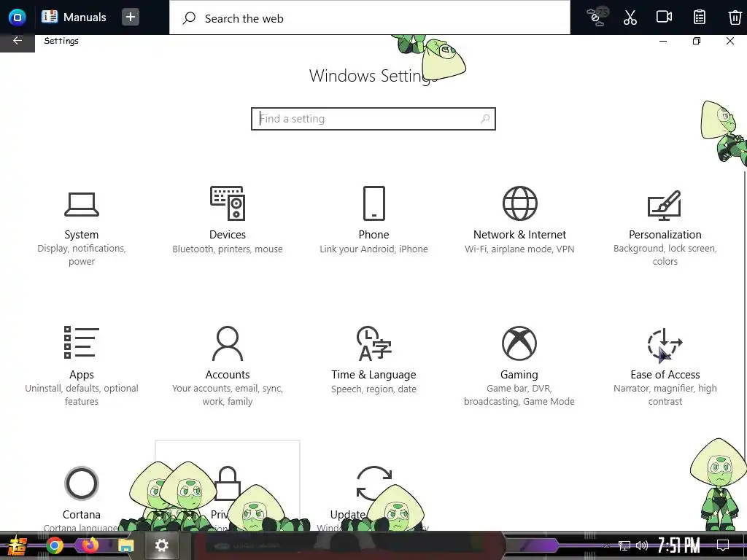
Task: Click 'Wi-Fi, airplane mode, VPN' description
Action: pyautogui.click(x=519, y=249)
